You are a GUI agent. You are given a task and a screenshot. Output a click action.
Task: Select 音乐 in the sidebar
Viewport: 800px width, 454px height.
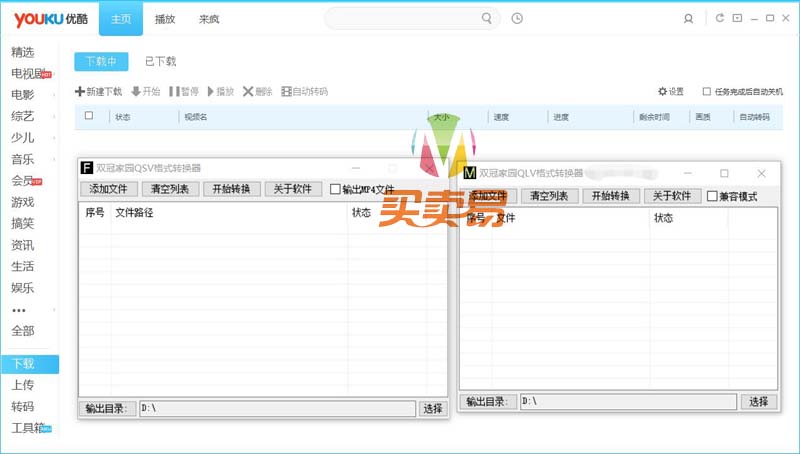pos(23,159)
